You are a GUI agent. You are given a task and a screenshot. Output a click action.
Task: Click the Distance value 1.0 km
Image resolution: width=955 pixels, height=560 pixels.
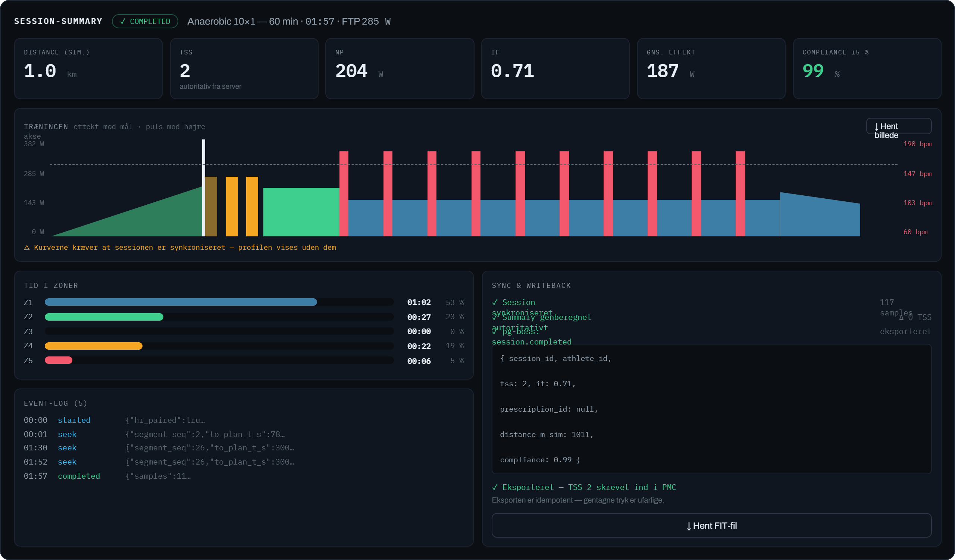tap(50, 71)
